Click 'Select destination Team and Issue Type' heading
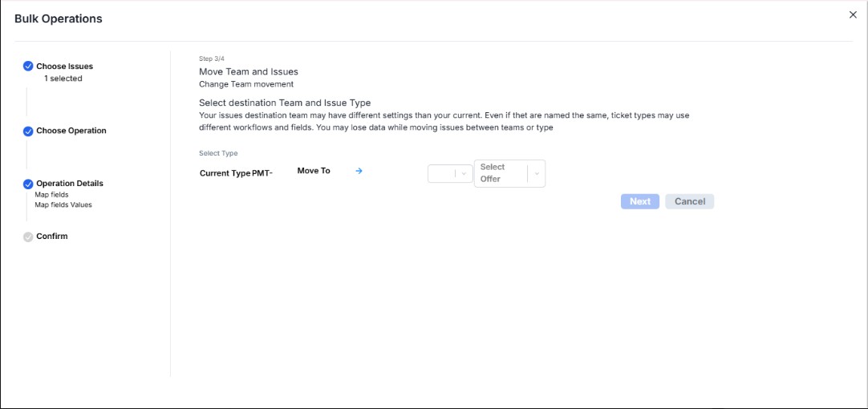 tap(285, 103)
